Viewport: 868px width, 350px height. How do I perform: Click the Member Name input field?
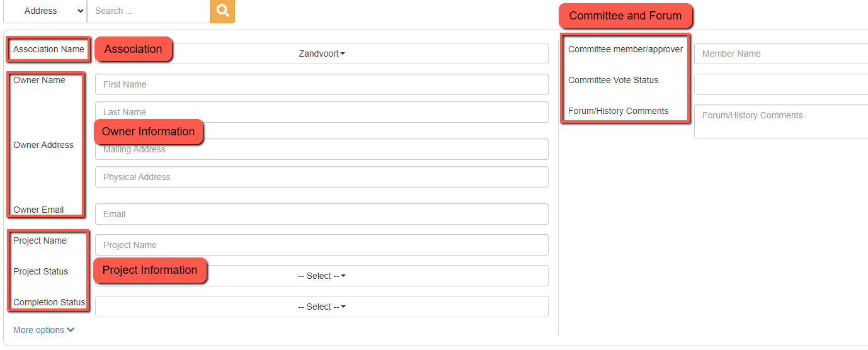pos(781,54)
